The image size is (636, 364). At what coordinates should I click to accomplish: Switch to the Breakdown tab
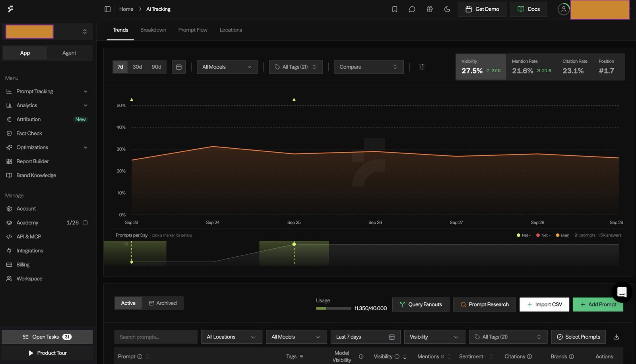[153, 30]
